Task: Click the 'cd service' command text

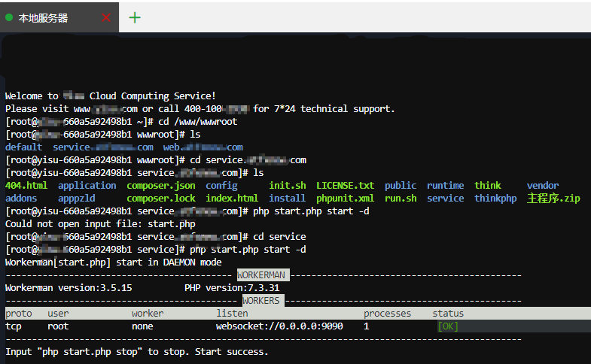Action: pos(279,237)
